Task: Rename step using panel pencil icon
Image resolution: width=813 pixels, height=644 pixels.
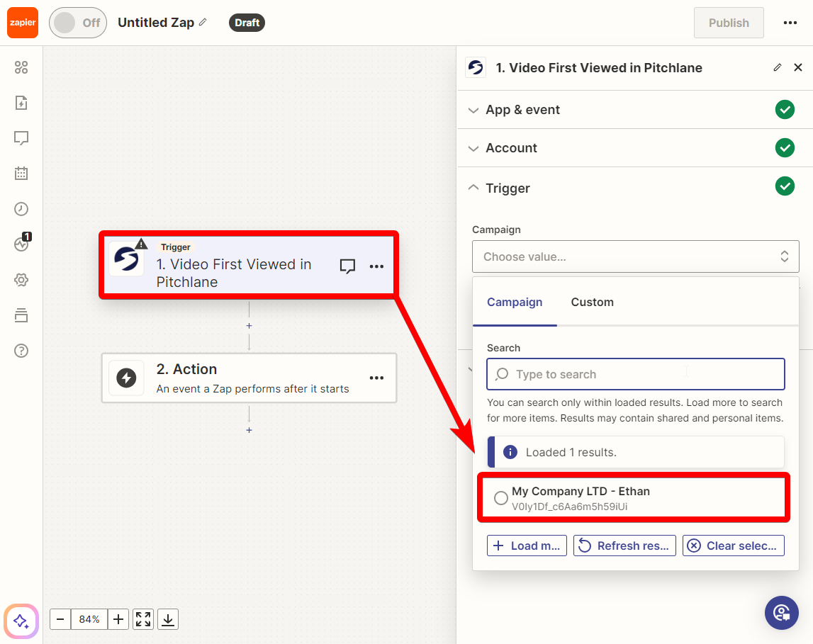Action: click(x=778, y=67)
